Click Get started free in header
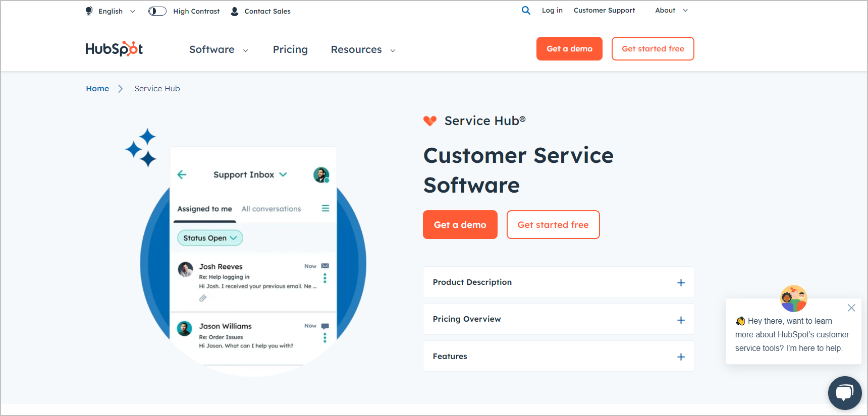This screenshot has width=868, height=416. click(653, 49)
